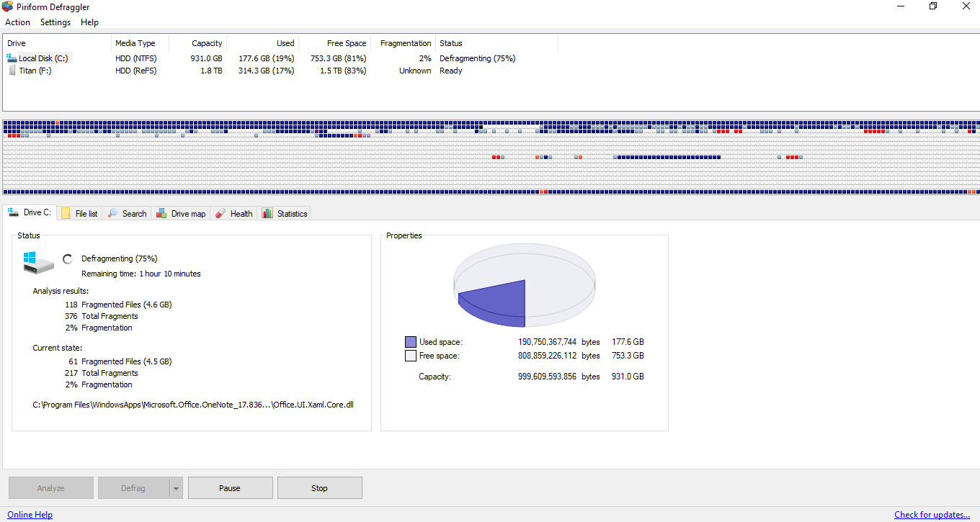
Task: Click the 314.3 GB (17%) used cell
Action: pyautogui.click(x=267, y=71)
